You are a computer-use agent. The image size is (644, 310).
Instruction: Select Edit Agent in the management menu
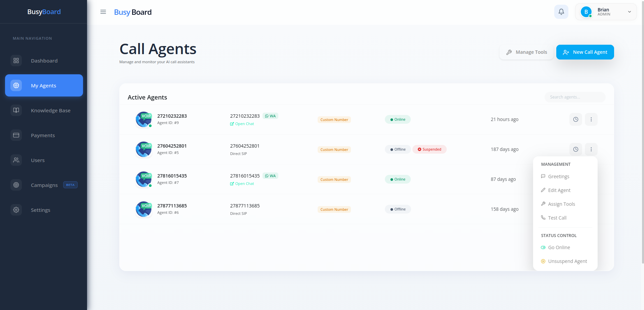559,190
